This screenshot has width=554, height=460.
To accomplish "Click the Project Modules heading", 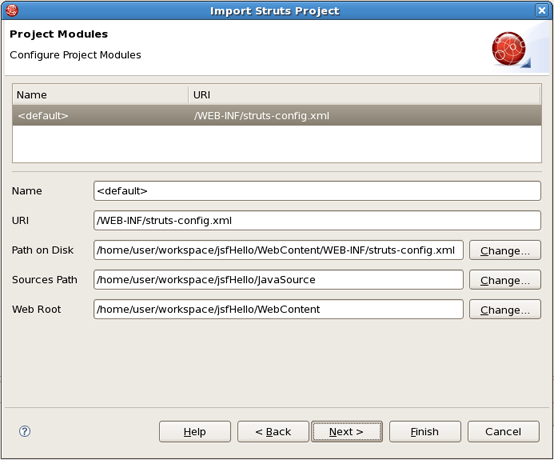I will click(x=59, y=34).
